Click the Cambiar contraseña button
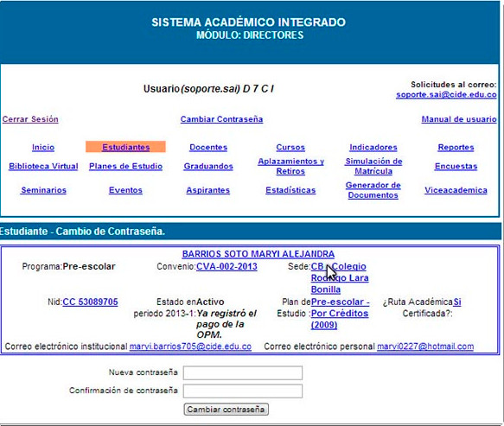 coord(226,410)
